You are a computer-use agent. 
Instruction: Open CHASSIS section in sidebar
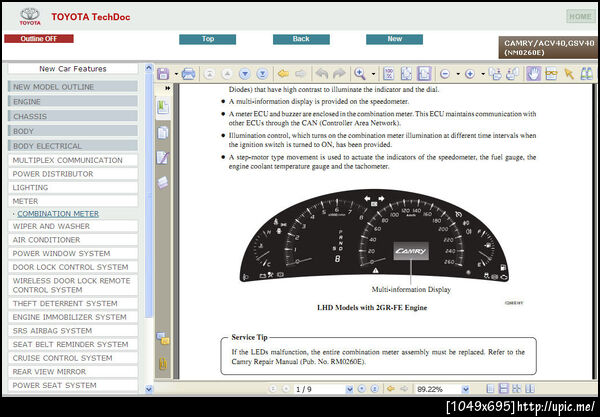(73, 116)
